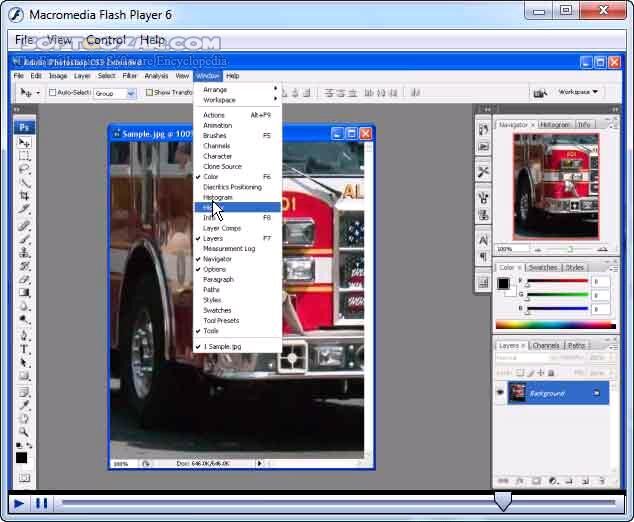
Task: Select the Horizontal Type tool
Action: coord(24,350)
